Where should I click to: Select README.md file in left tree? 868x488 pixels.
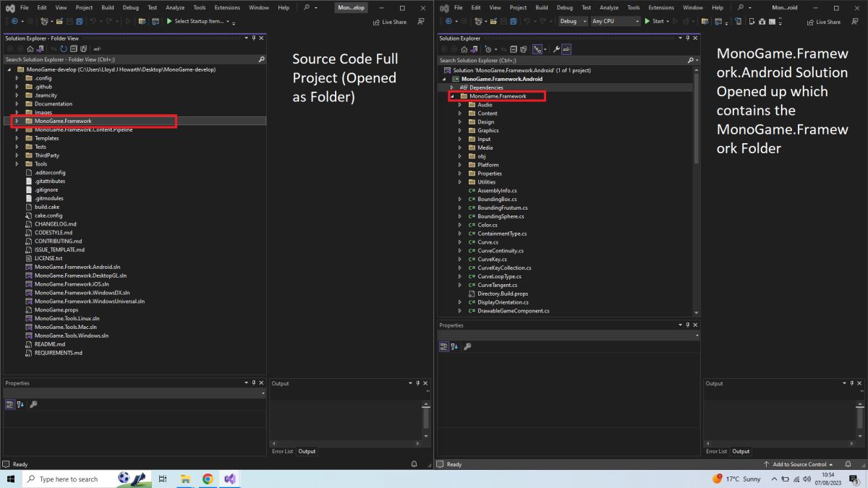(x=49, y=344)
